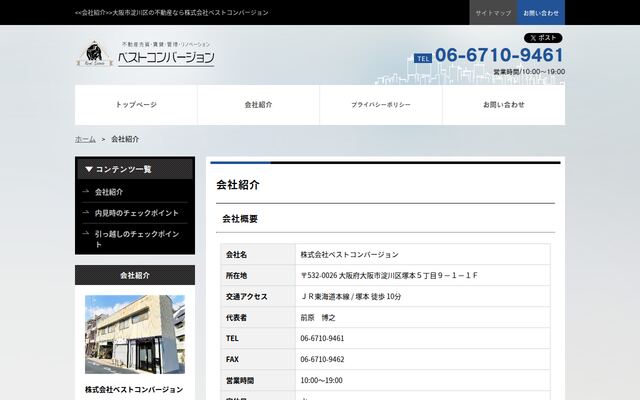Click the 10:00～19:00 table cell

click(422, 380)
